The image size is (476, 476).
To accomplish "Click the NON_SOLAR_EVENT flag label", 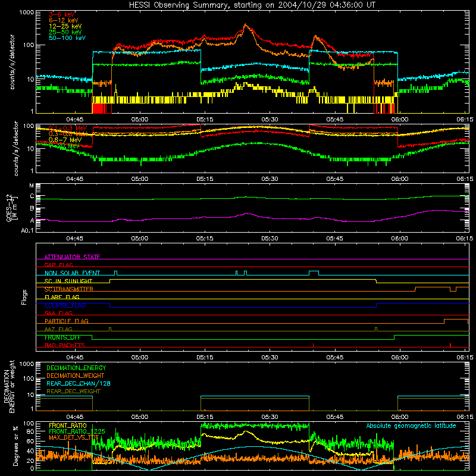I will point(72,273).
